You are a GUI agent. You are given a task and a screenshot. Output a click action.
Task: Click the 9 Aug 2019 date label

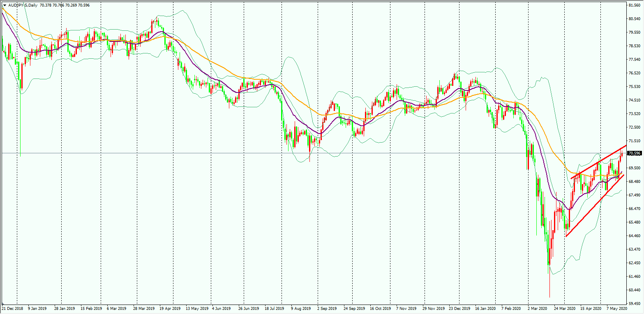[301, 308]
